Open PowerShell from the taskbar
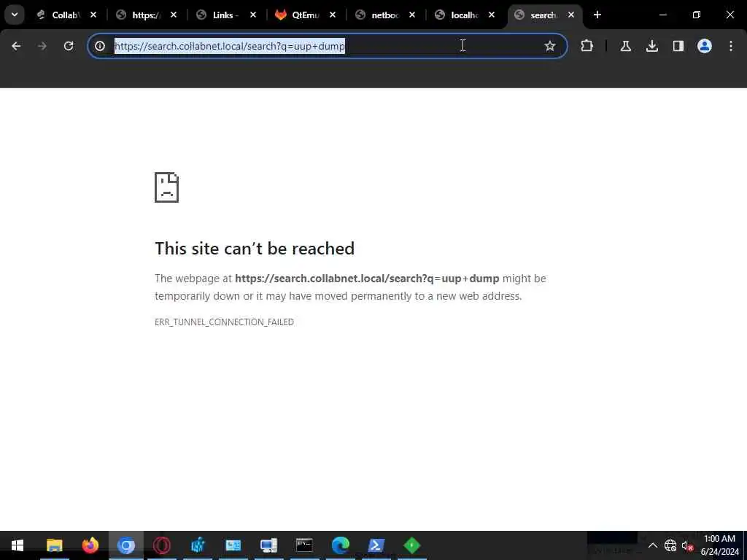The height and width of the screenshot is (560, 747). [x=376, y=545]
